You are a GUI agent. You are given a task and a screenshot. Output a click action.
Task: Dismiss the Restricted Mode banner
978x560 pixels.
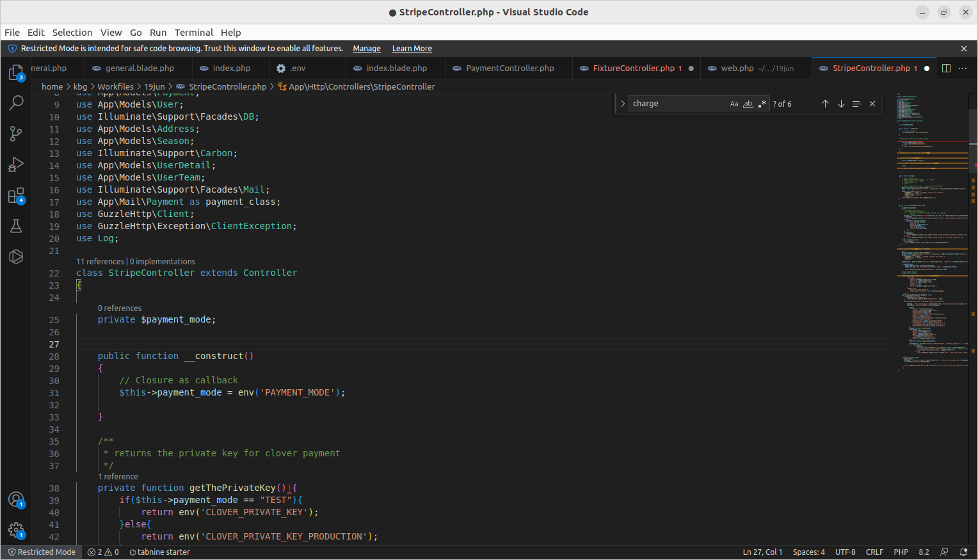point(964,49)
